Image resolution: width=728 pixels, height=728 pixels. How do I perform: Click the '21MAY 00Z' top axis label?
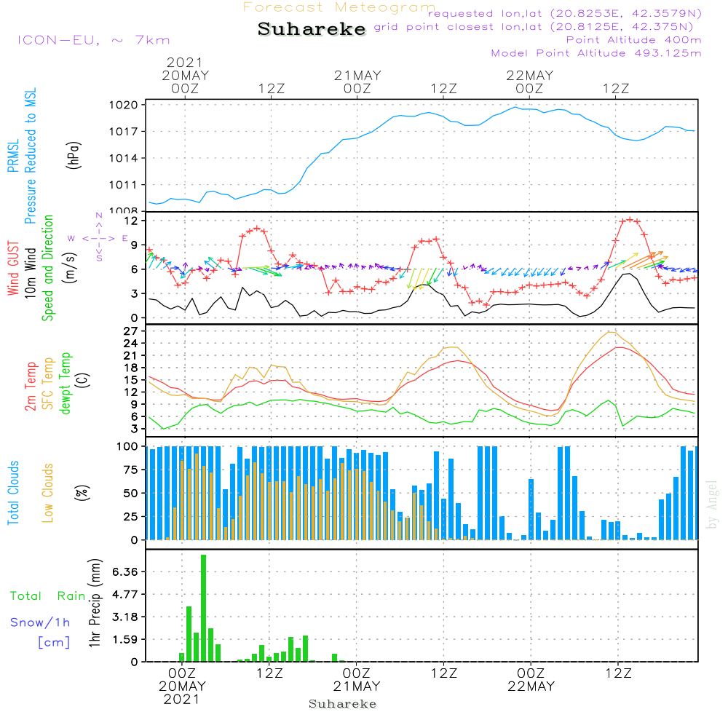tap(357, 82)
